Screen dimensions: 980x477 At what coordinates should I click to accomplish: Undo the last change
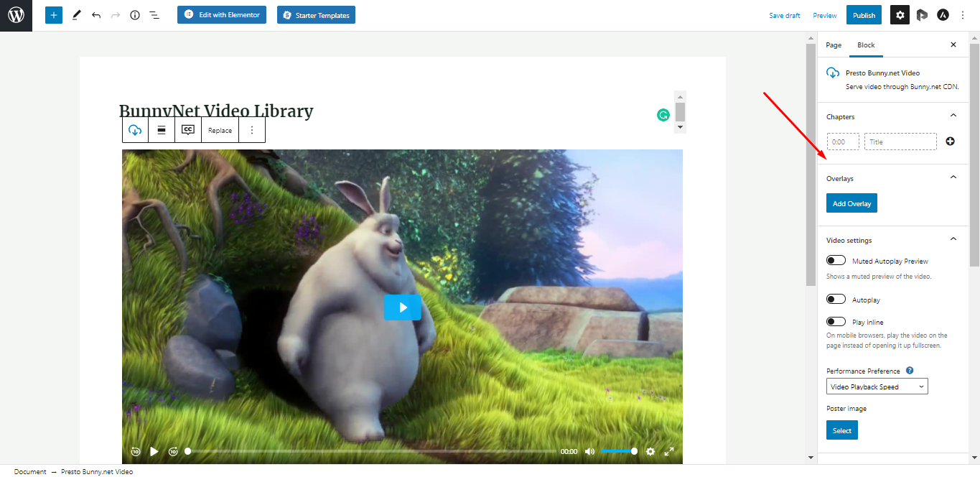click(x=96, y=15)
